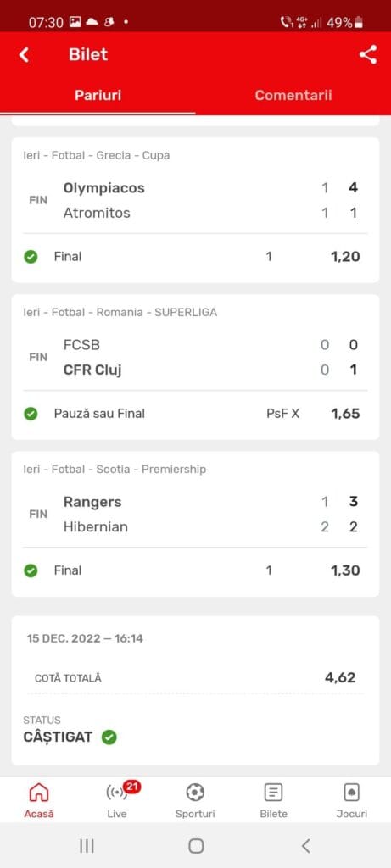
Task: Open the Acasă home icon
Action: click(39, 793)
